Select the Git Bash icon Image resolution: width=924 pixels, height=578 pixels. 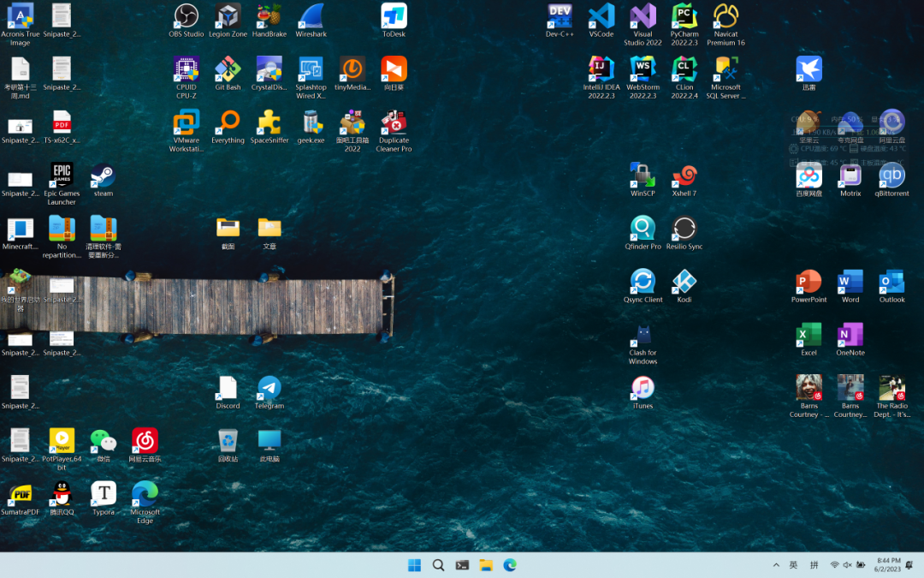[x=228, y=74]
